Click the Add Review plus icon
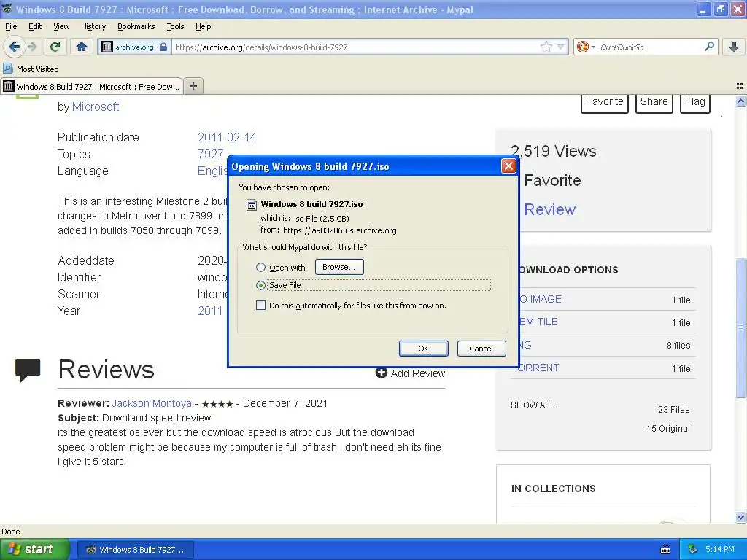This screenshot has height=560, width=747. [381, 373]
